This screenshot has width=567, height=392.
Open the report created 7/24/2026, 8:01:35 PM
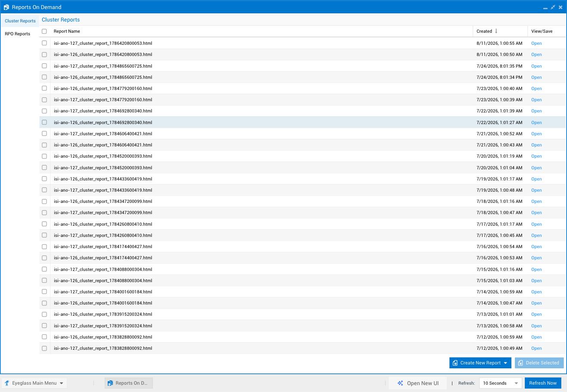pyautogui.click(x=536, y=66)
